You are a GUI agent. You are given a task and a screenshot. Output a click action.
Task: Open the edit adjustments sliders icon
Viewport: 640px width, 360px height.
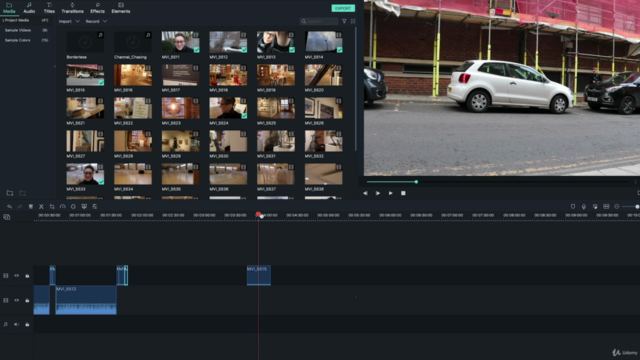coord(95,207)
